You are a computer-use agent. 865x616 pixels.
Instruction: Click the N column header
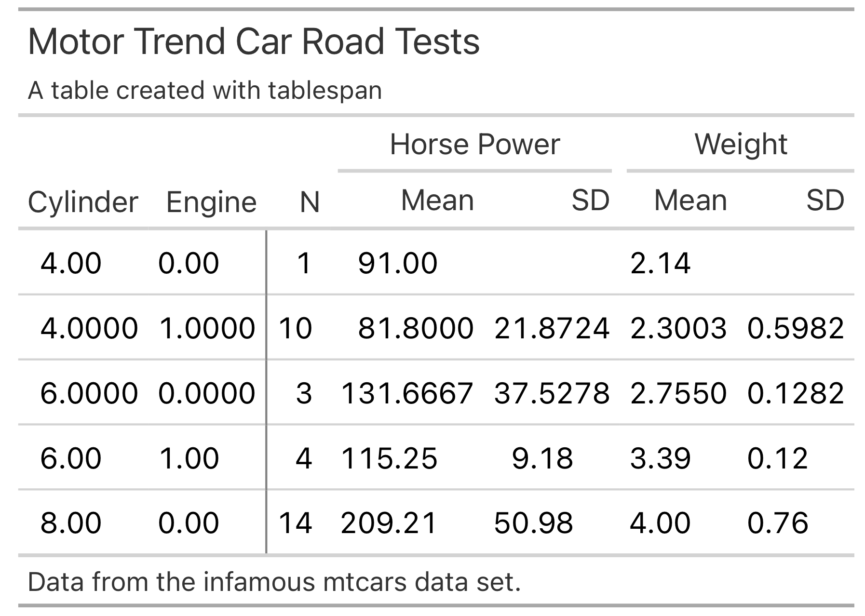(x=310, y=202)
